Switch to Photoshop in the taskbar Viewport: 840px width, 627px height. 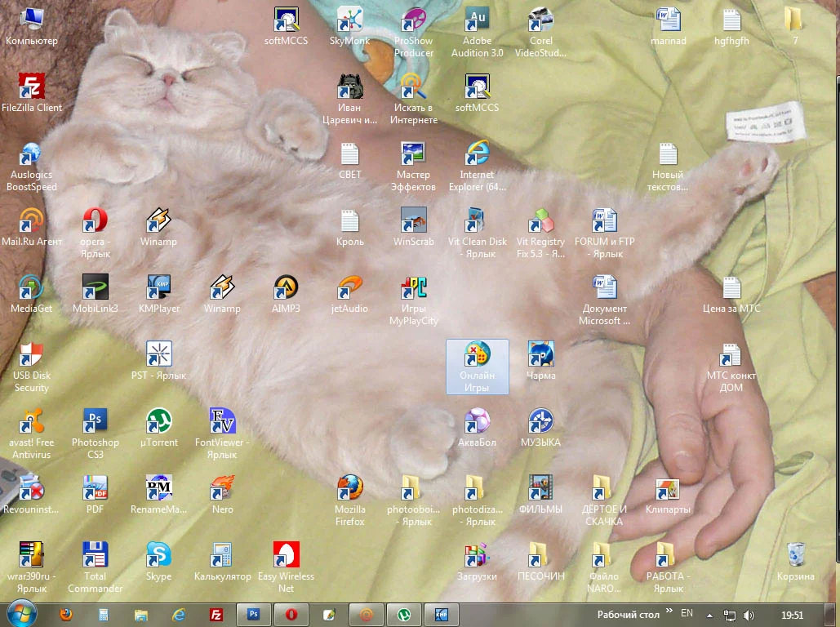tap(254, 615)
